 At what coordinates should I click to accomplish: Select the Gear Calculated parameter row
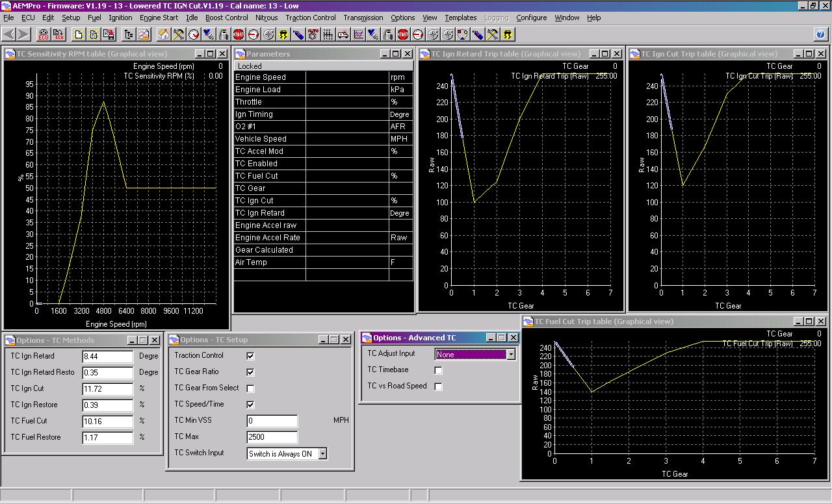(324, 250)
